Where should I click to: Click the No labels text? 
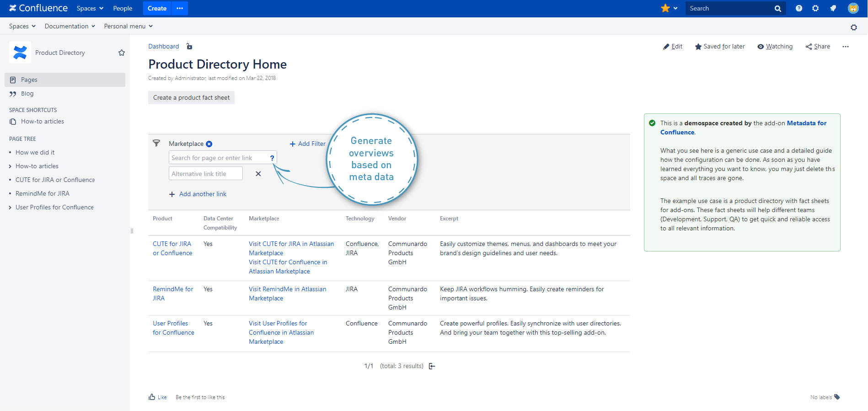pos(821,397)
